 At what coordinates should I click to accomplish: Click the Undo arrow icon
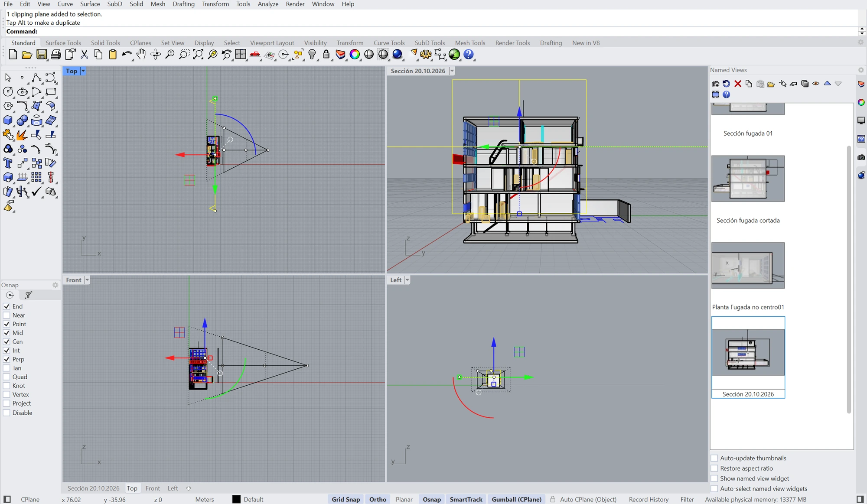127,55
